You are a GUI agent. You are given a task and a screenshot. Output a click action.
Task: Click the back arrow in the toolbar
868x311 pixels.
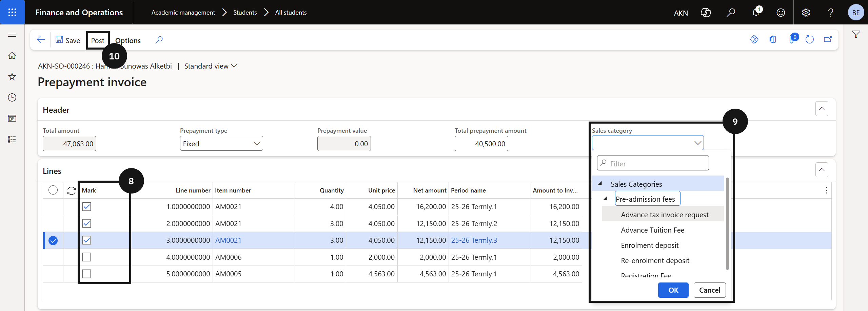pyautogui.click(x=41, y=40)
